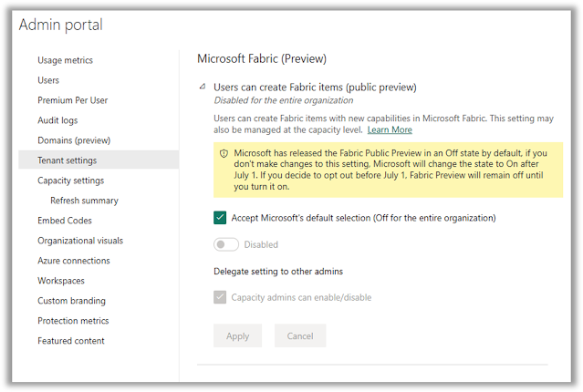Viewport: 583px width, 392px height.
Task: Open Custom branding settings
Action: pyautogui.click(x=71, y=301)
